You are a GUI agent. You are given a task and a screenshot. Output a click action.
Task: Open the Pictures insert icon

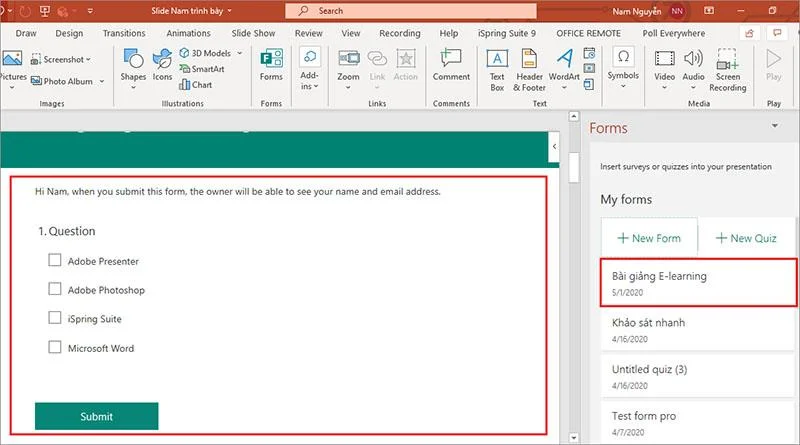tap(11, 58)
